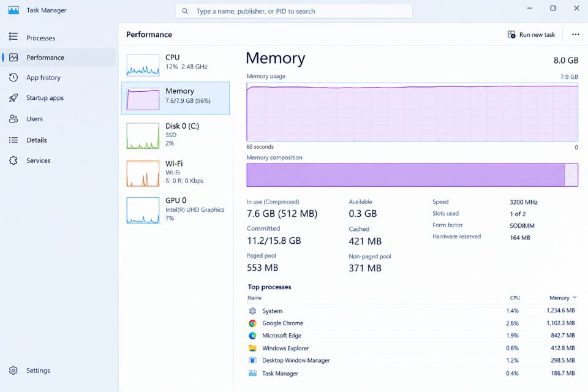This screenshot has width=588, height=392.
Task: Click the App history clock icon
Action: [x=13, y=77]
